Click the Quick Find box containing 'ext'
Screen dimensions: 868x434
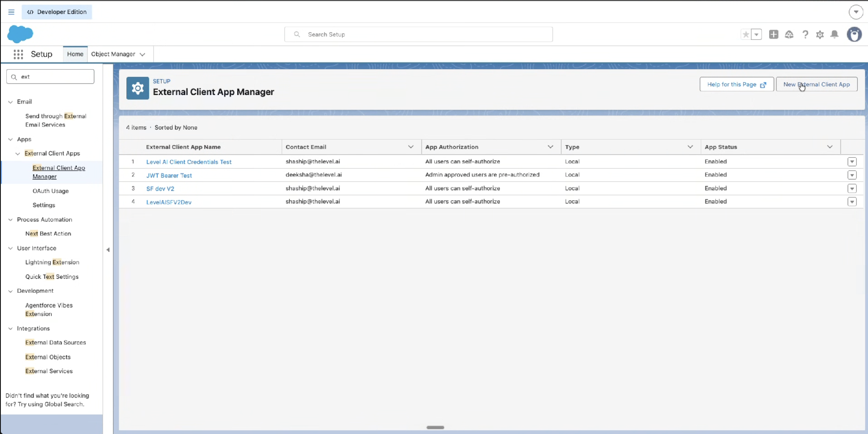[x=50, y=77]
